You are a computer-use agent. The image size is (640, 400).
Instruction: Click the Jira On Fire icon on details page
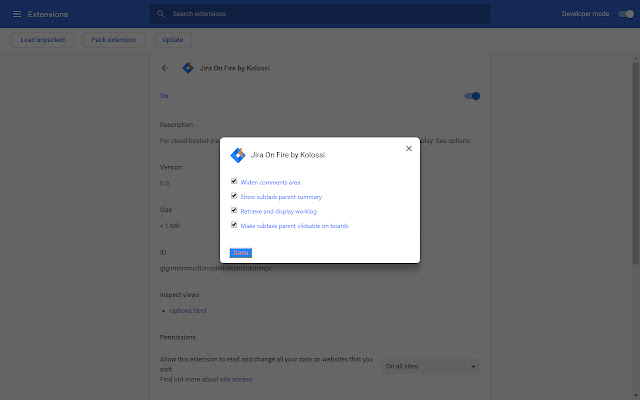pyautogui.click(x=188, y=68)
